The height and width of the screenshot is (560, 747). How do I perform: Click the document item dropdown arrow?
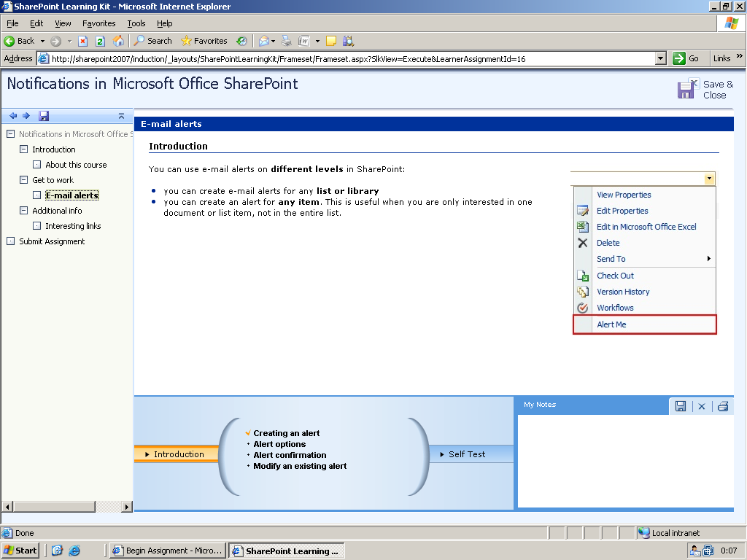click(709, 179)
